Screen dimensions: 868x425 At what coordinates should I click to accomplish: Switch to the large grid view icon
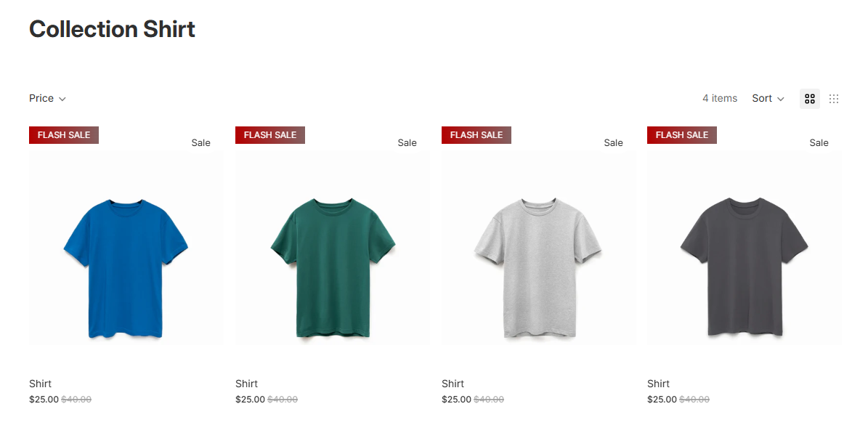tap(809, 99)
